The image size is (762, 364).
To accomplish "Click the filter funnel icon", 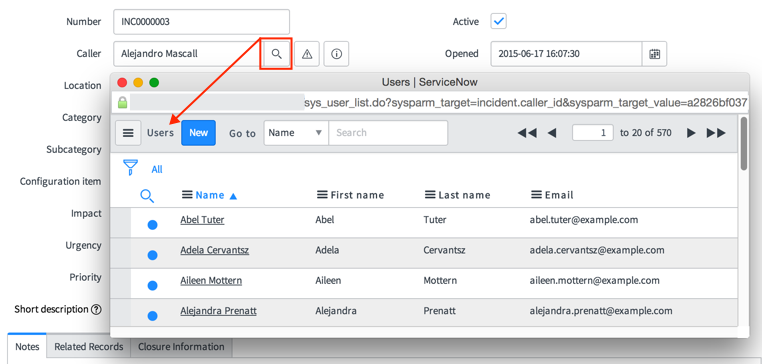I will point(130,168).
